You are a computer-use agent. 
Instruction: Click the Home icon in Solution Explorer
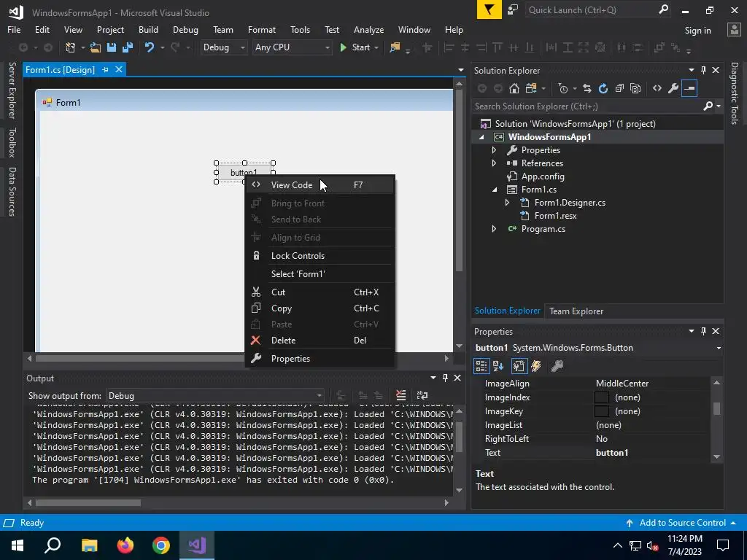[514, 88]
